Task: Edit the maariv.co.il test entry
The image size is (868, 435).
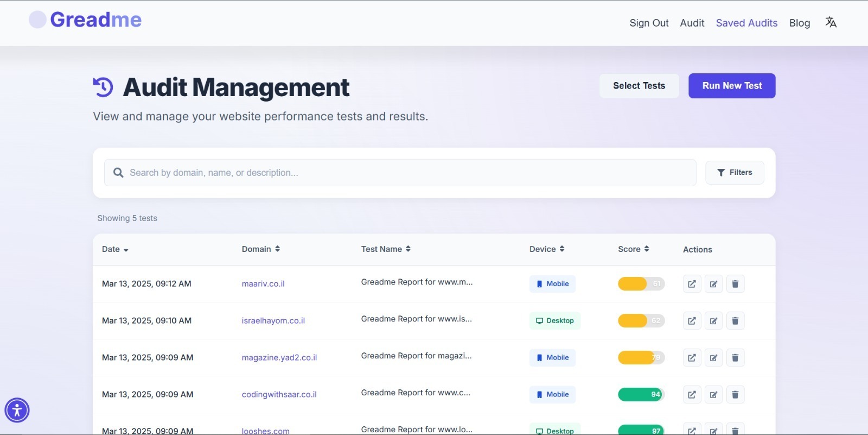Action: pos(713,284)
